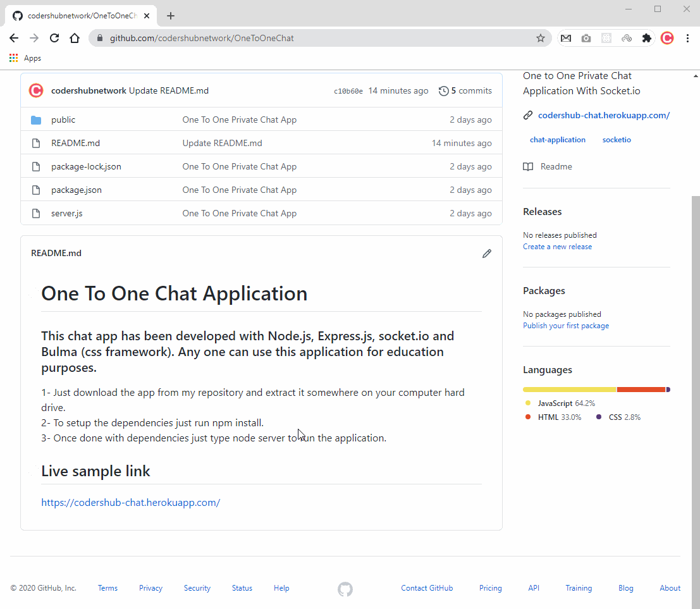This screenshot has width=700, height=609.
Task: Open the Extensions puzzle-piece menu
Action: coord(646,39)
